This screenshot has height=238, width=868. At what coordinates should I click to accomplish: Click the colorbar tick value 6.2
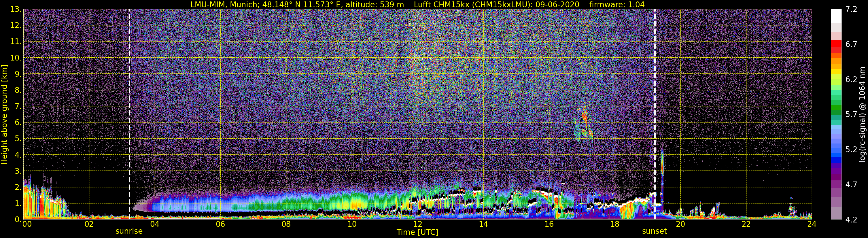(x=852, y=80)
